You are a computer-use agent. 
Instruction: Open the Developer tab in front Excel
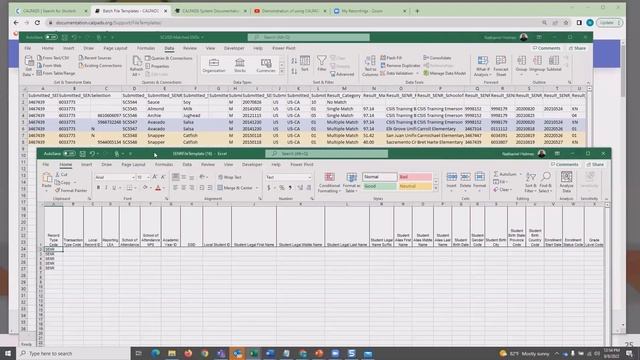click(x=252, y=164)
